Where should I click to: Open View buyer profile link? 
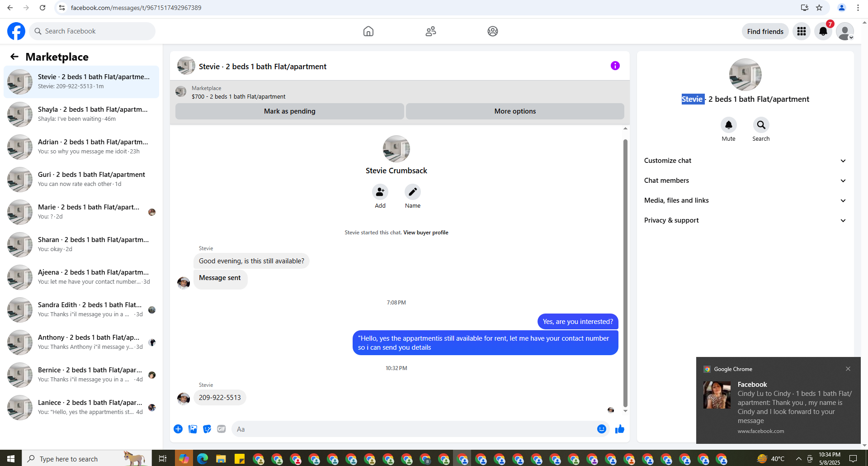(x=426, y=233)
